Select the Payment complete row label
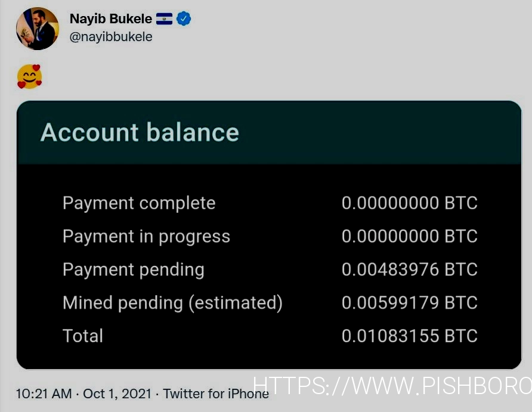 coord(139,203)
